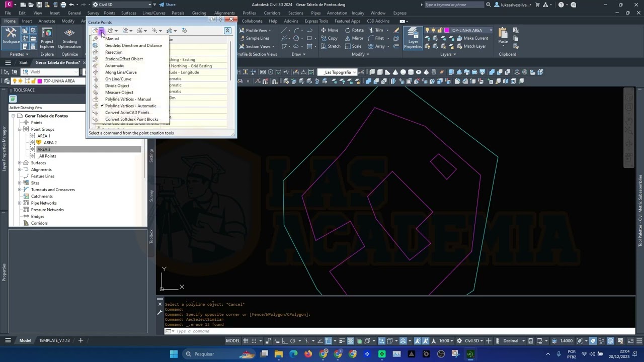Screen dimensions: 644x362
Task: Open the miscellaneous points dropdown arrow
Action: click(102, 31)
